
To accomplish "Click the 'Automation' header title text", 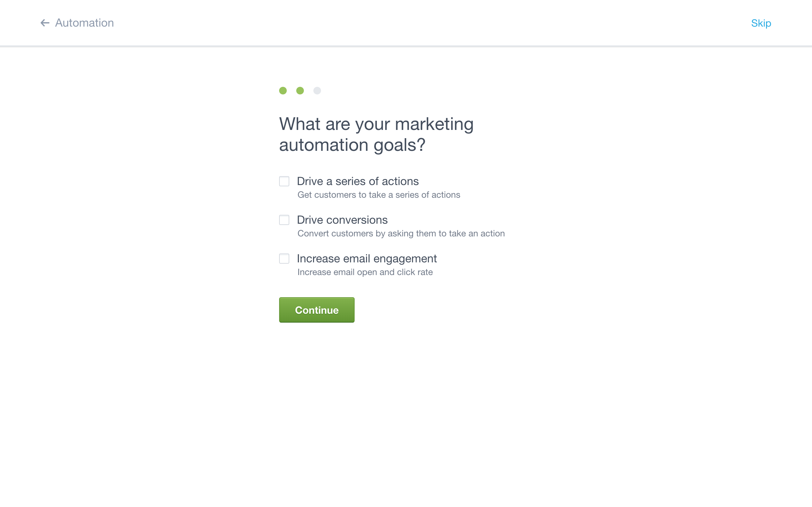I will 84,23.
